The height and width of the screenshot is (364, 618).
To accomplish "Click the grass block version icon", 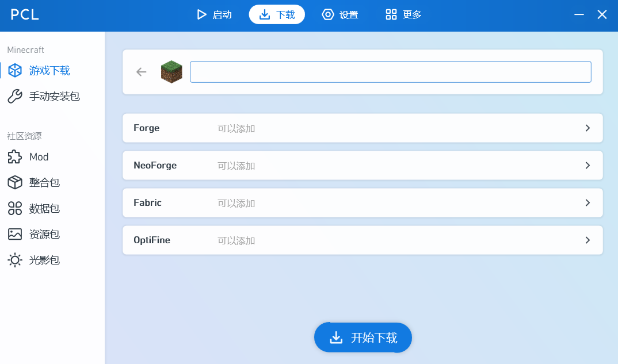I will pyautogui.click(x=171, y=72).
